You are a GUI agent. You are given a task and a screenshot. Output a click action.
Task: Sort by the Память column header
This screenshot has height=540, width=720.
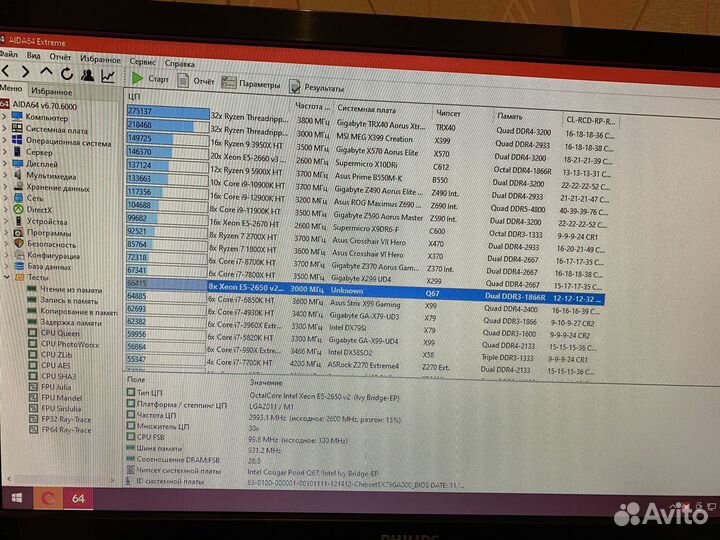pos(509,116)
